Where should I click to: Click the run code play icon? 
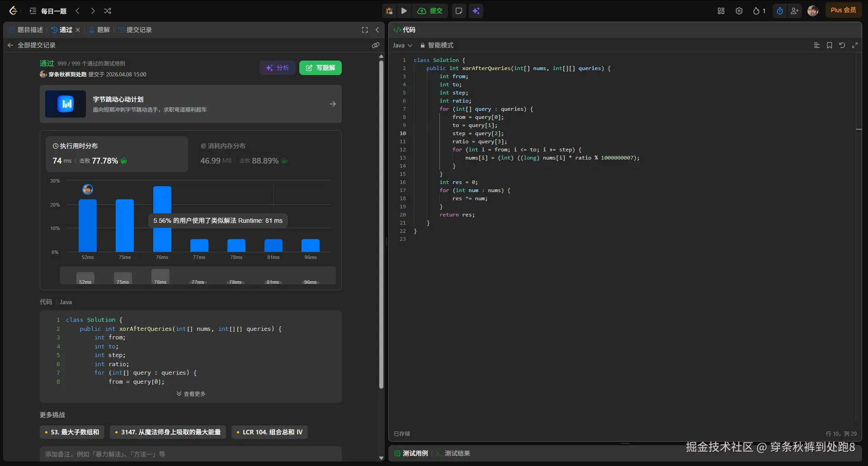click(x=404, y=11)
